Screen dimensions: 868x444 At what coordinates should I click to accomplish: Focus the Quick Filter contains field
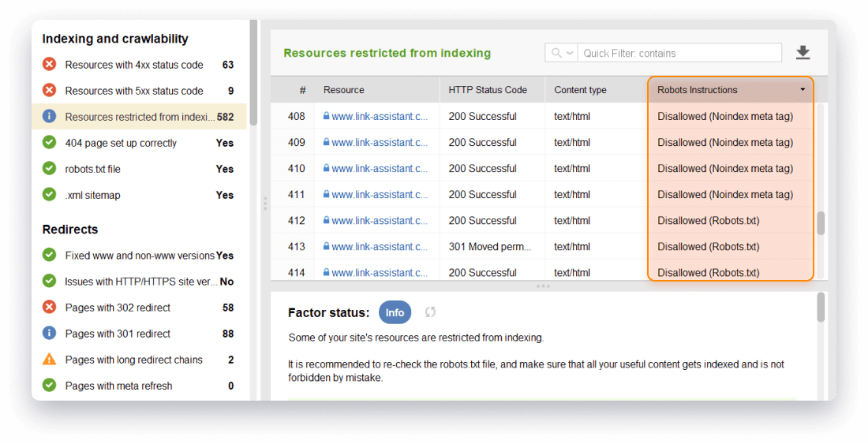coord(679,53)
